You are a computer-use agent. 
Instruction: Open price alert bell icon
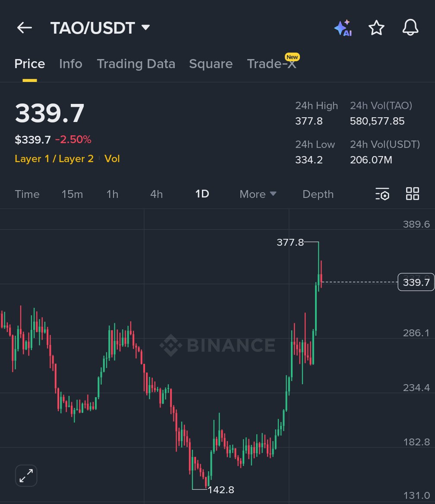tap(410, 28)
